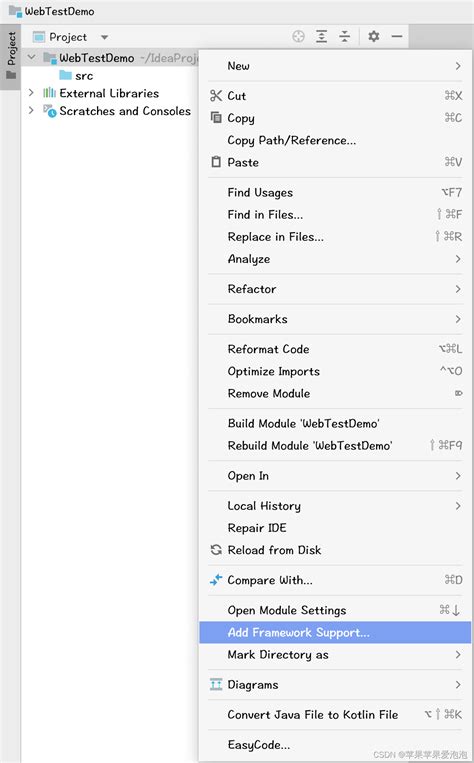
Task: Open the Mark Directory as submenu
Action: coord(335,654)
